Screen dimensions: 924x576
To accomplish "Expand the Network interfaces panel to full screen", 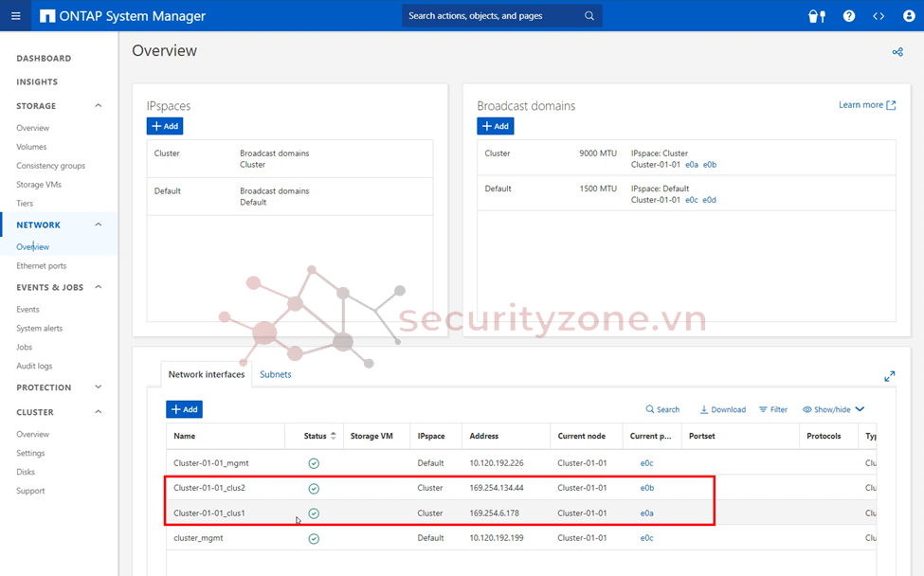I will coord(890,376).
